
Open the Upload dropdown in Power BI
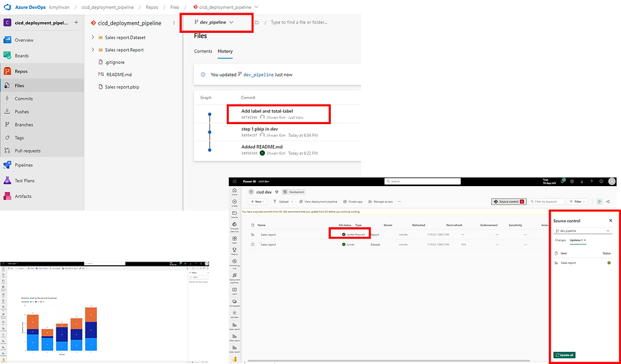click(283, 201)
